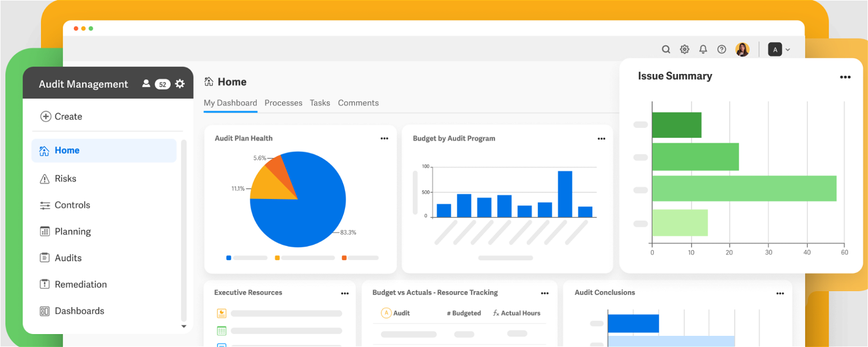Image resolution: width=868 pixels, height=347 pixels.
Task: Click the user profile avatar
Action: 742,49
